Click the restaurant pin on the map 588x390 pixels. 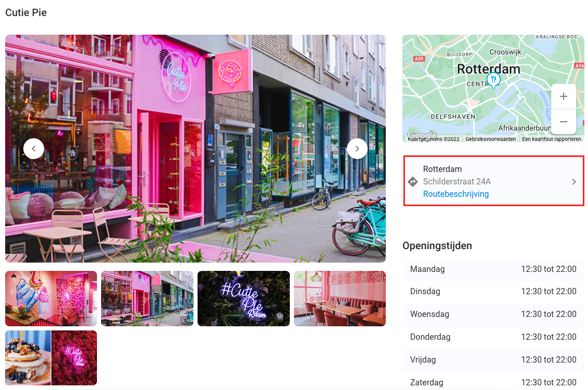[x=494, y=80]
